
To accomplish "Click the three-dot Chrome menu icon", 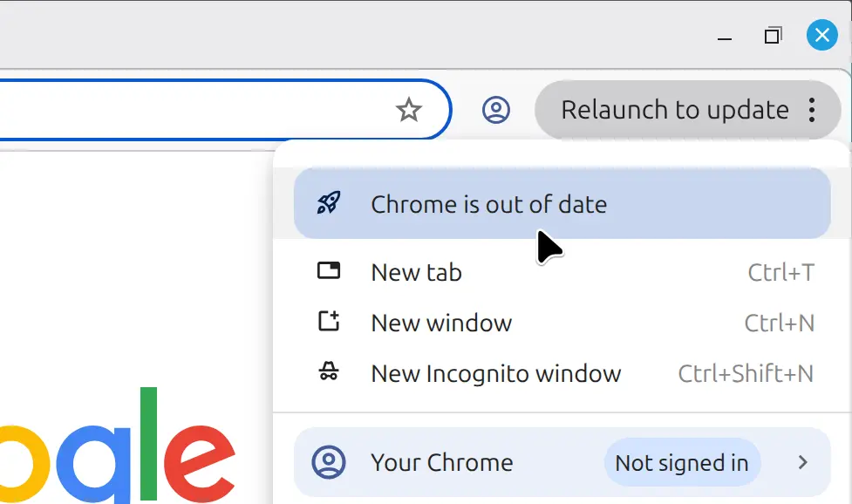I will tap(812, 110).
